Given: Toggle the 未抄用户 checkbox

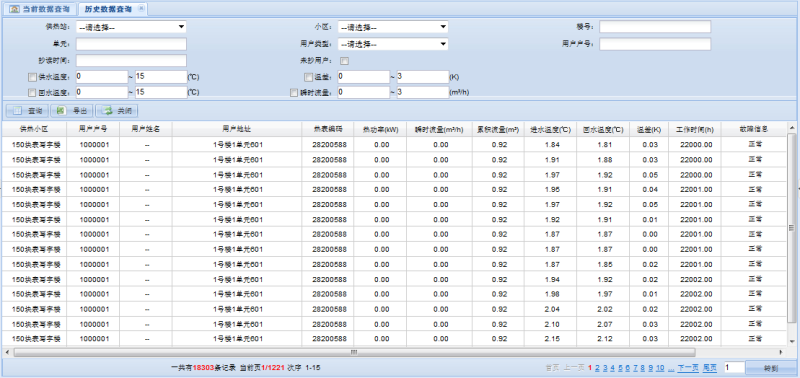Looking at the screenshot, I should pyautogui.click(x=345, y=61).
